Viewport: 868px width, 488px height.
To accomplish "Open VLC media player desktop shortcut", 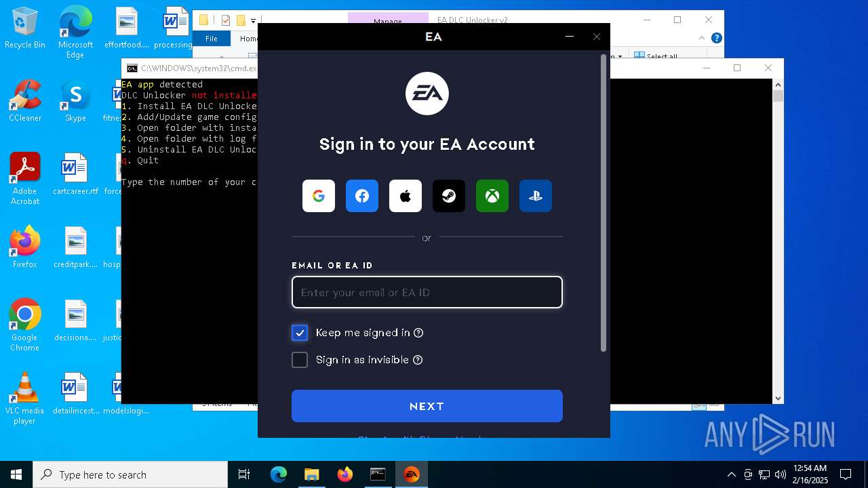I will [25, 398].
